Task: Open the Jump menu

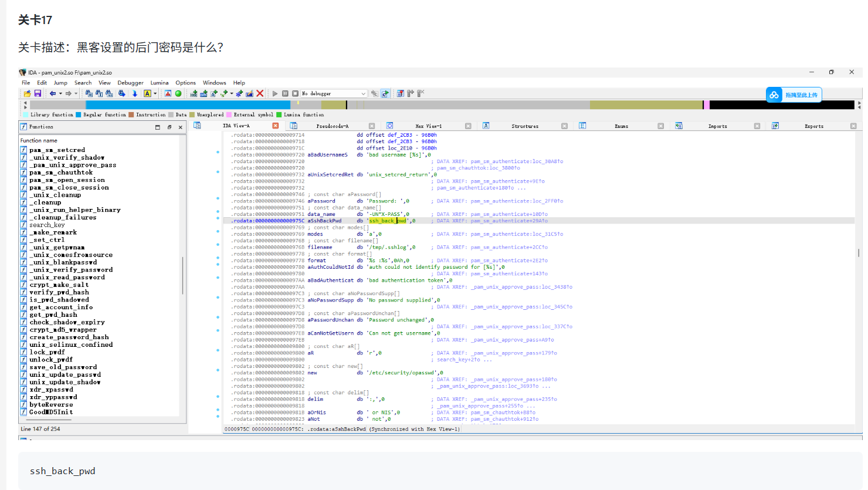Action: tap(60, 83)
